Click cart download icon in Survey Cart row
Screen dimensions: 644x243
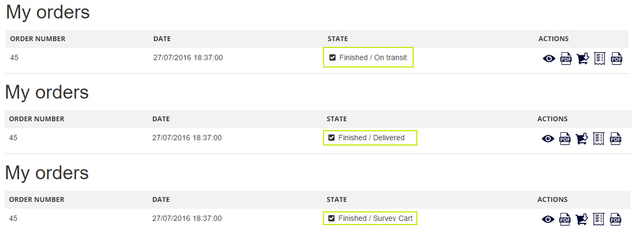click(x=581, y=219)
